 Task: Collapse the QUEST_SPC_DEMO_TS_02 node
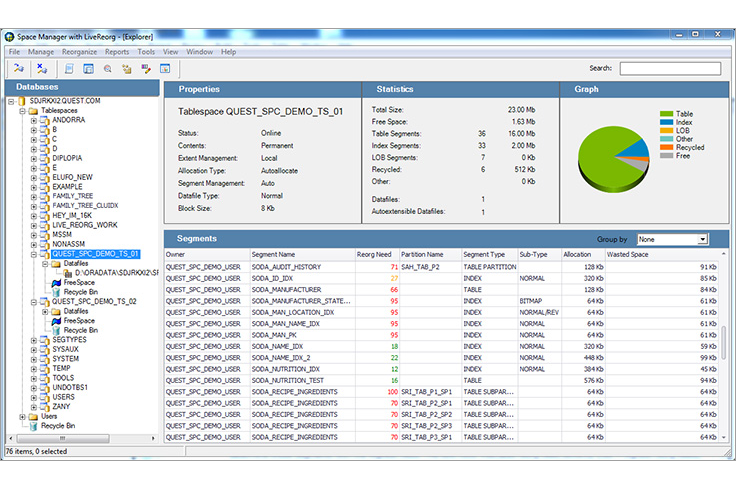tap(34, 302)
